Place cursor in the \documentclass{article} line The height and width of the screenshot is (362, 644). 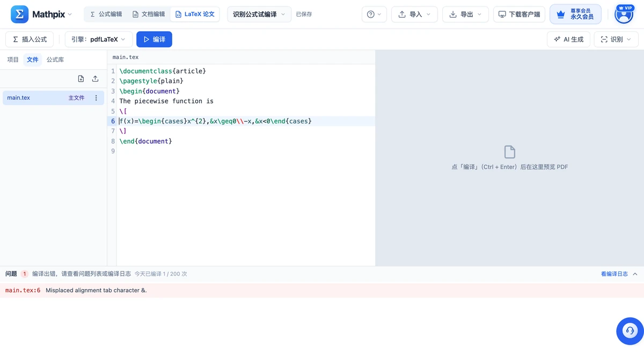(163, 71)
